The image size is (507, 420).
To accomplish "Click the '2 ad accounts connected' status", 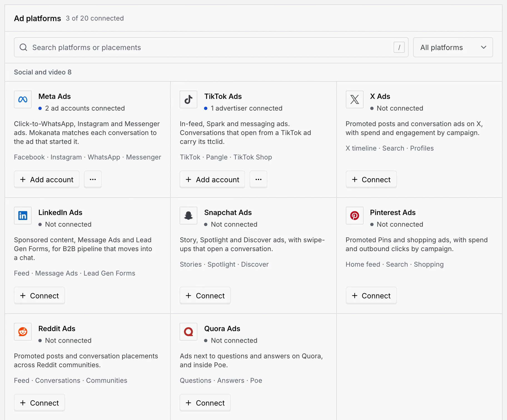I will click(x=82, y=108).
